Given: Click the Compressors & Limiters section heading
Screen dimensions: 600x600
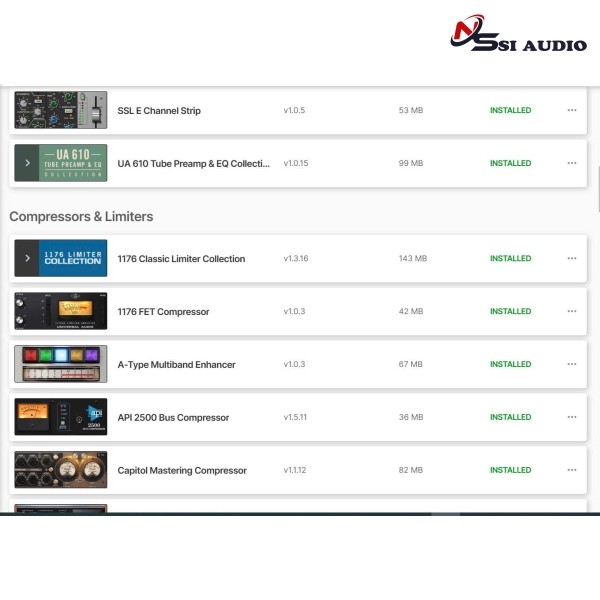Looking at the screenshot, I should coord(81,217).
